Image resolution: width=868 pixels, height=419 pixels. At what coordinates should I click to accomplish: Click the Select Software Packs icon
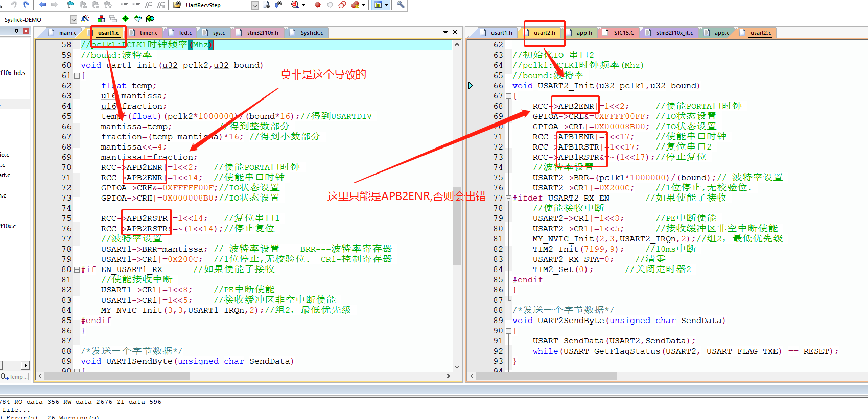138,19
